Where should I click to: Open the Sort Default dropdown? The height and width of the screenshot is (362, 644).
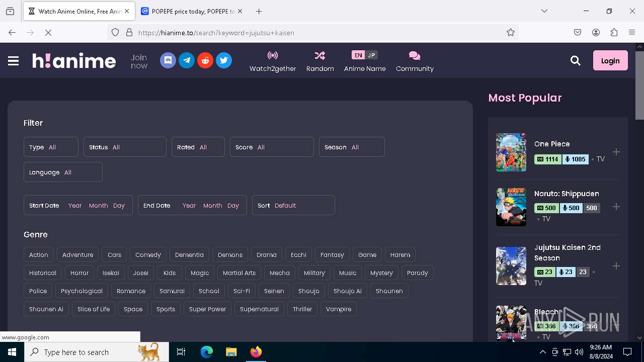[293, 205]
